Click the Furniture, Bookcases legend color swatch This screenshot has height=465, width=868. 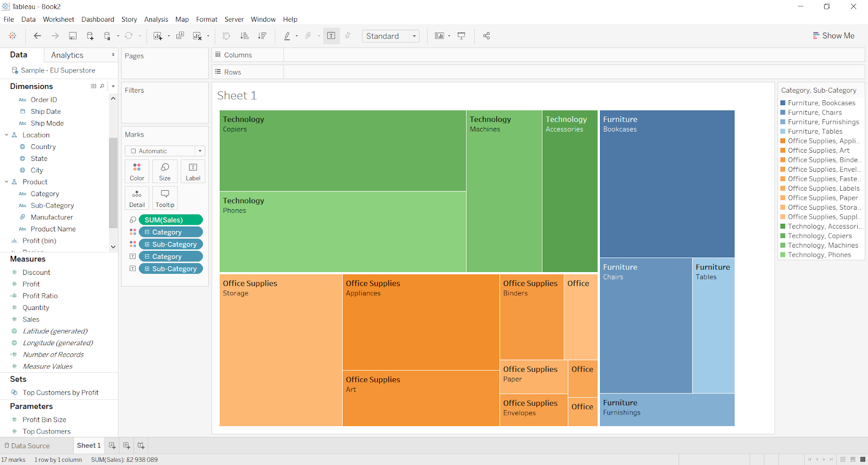783,103
